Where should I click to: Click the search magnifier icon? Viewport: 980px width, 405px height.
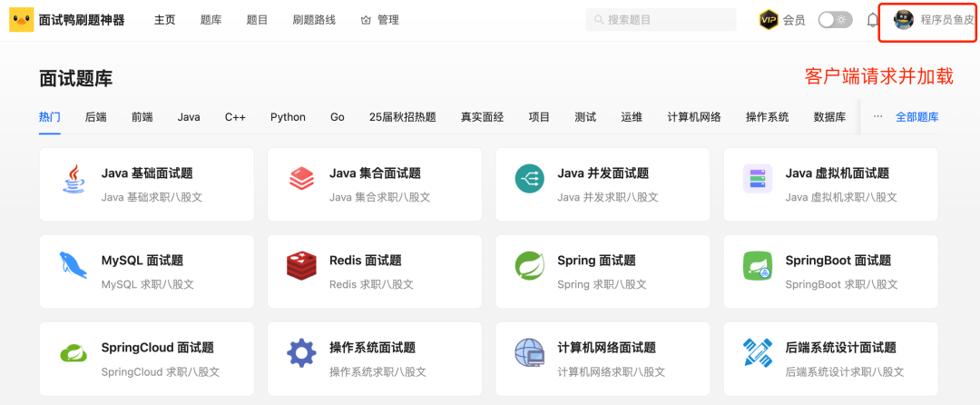(600, 20)
